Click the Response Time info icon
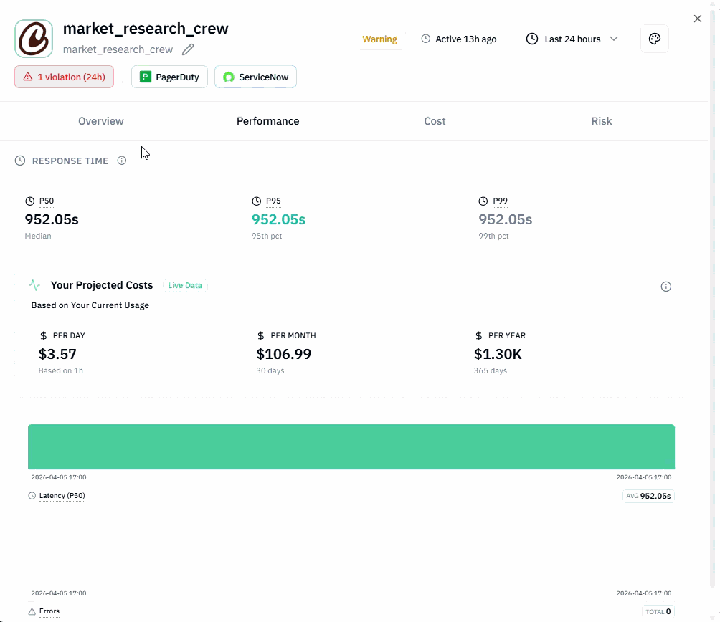720x622 pixels. pyautogui.click(x=122, y=161)
